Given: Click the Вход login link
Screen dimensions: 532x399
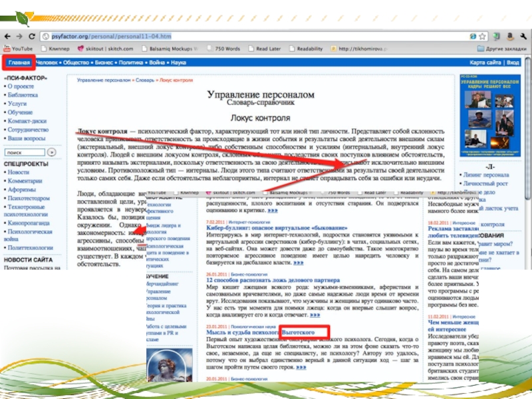Looking at the screenshot, I should [x=513, y=63].
